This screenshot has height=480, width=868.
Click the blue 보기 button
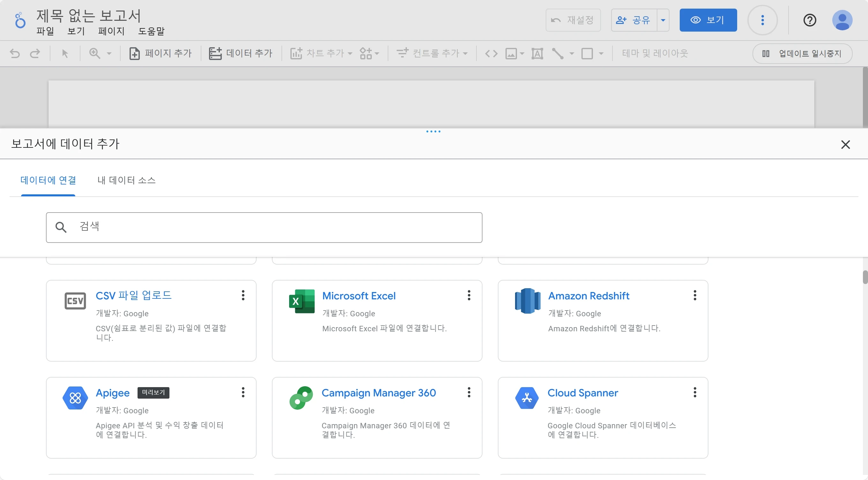coord(708,20)
